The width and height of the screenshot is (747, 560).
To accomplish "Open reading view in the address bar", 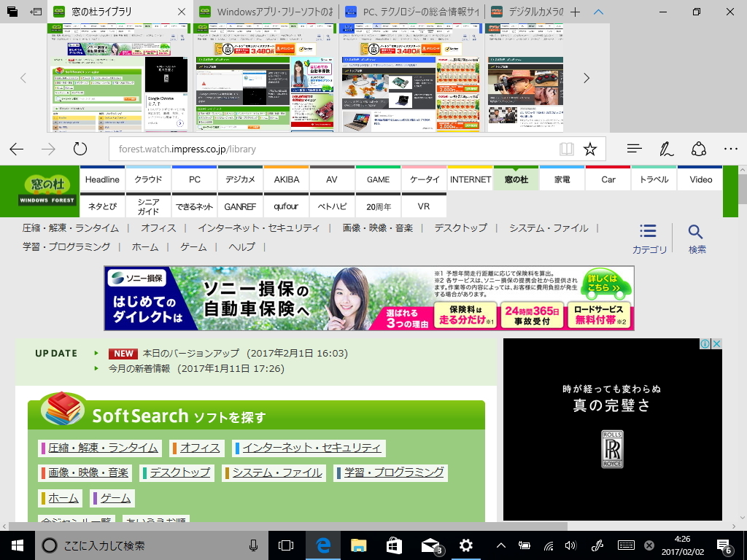I will tap(567, 149).
